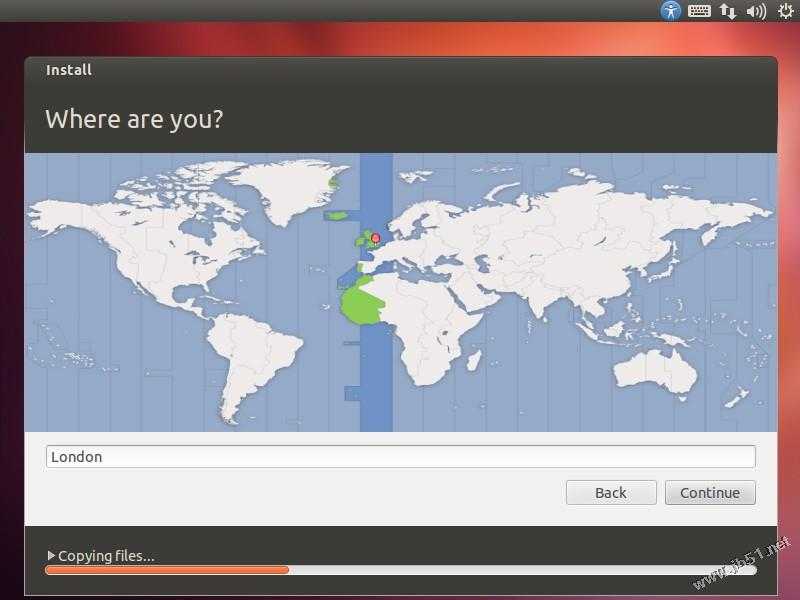Click the red location pin on London
This screenshot has width=800, height=600.
pyautogui.click(x=376, y=238)
